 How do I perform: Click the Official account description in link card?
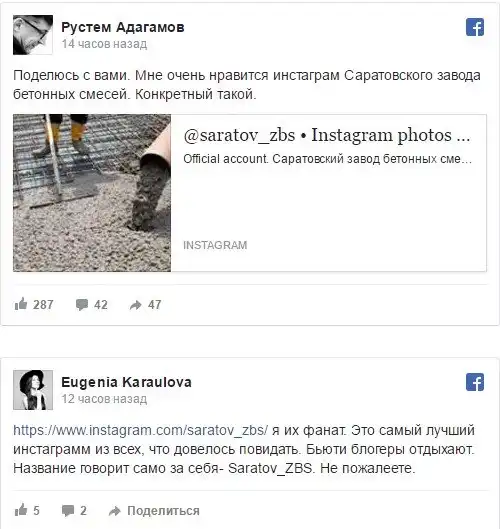(x=327, y=159)
